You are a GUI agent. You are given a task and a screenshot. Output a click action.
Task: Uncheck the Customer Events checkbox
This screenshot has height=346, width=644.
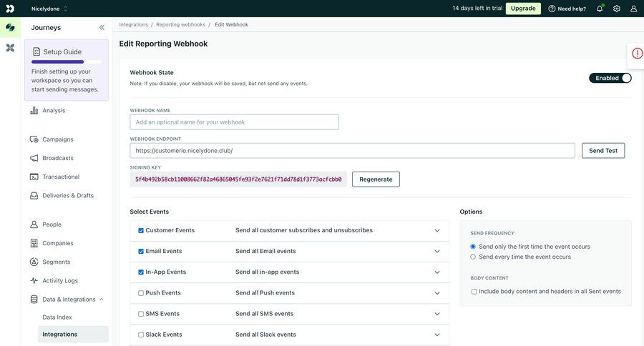pyautogui.click(x=141, y=231)
